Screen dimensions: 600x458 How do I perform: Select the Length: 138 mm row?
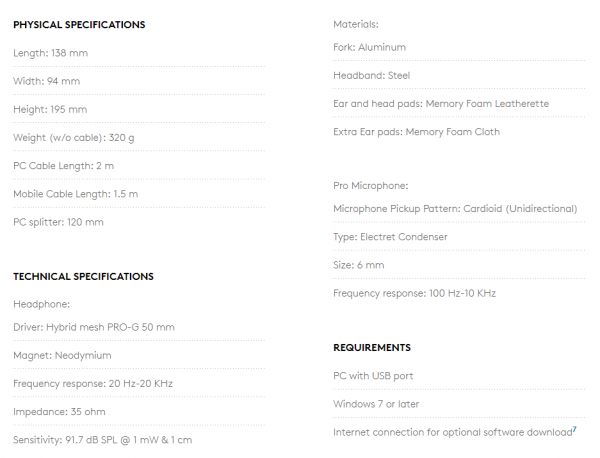click(x=139, y=53)
